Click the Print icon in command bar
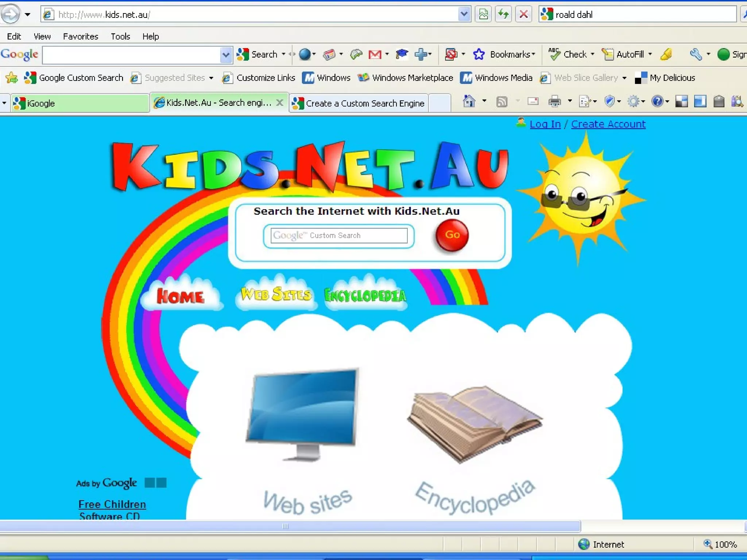Viewport: 747px width, 560px height. pos(554,102)
